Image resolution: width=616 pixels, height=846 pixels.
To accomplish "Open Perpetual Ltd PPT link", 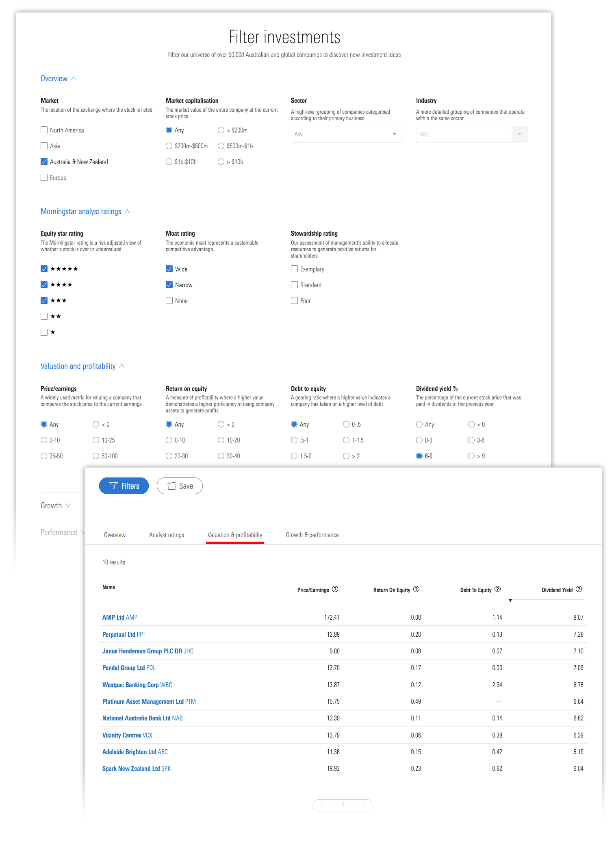I will point(124,634).
